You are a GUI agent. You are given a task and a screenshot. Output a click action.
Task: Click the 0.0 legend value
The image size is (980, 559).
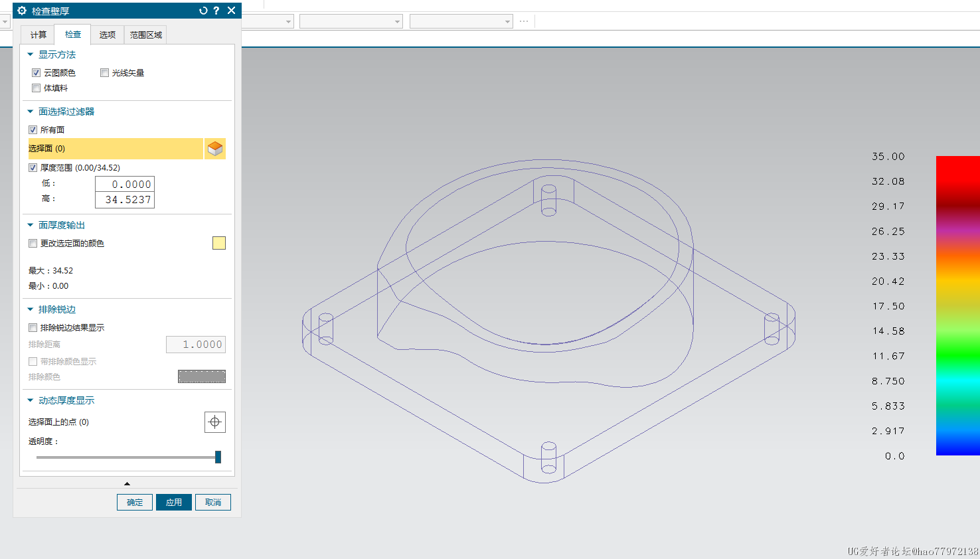[x=895, y=456]
